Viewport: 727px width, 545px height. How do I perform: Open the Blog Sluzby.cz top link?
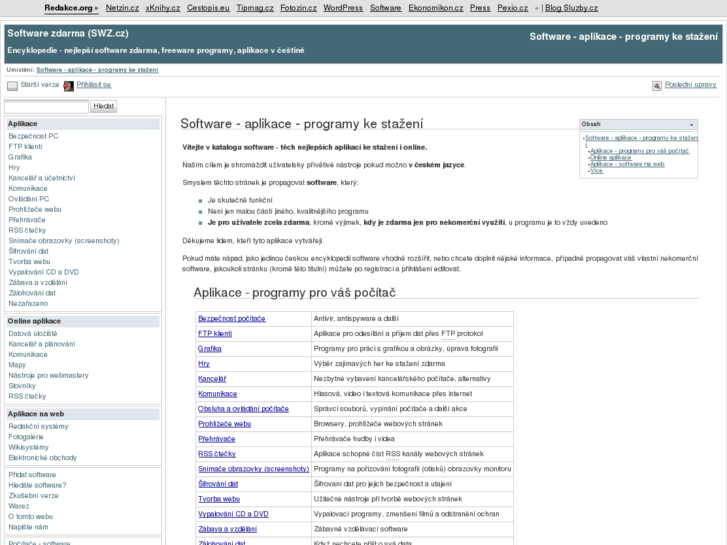click(x=571, y=8)
